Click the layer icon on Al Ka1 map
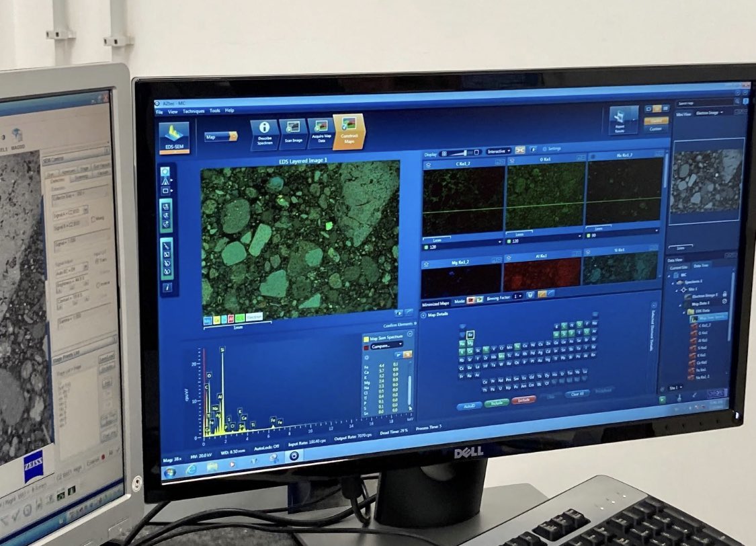This screenshot has height=546, width=756. tap(509, 258)
